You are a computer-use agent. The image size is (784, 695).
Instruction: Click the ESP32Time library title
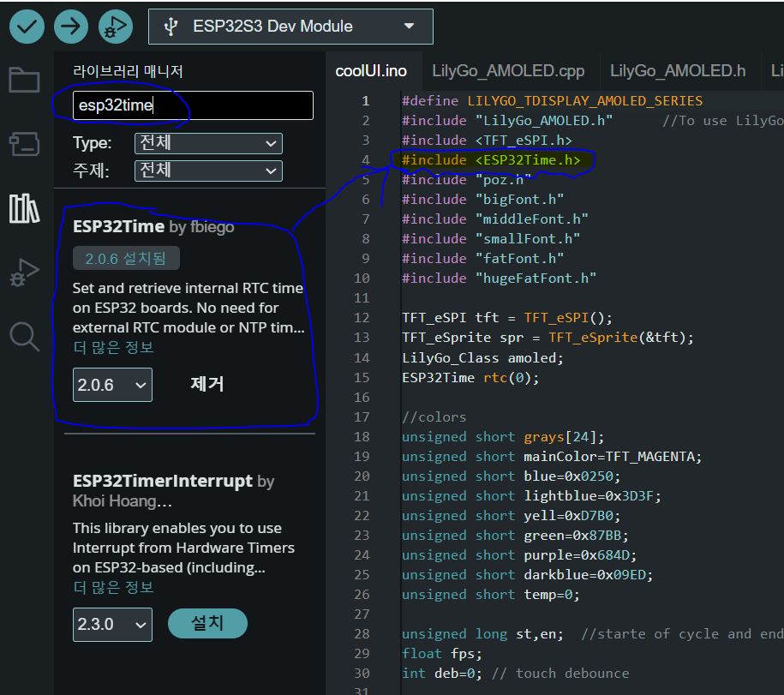(x=118, y=226)
